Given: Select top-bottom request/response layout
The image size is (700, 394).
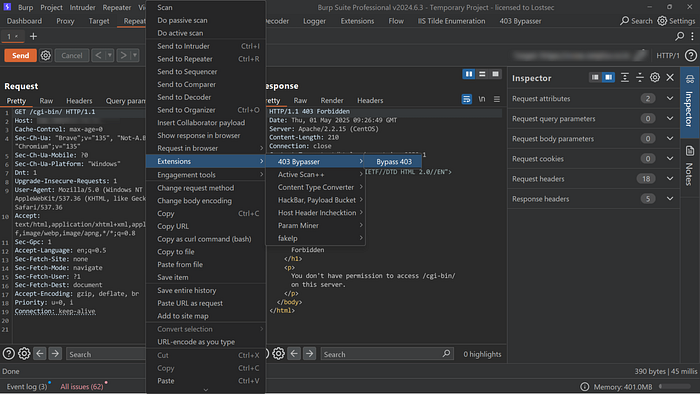Looking at the screenshot, I should pos(482,74).
